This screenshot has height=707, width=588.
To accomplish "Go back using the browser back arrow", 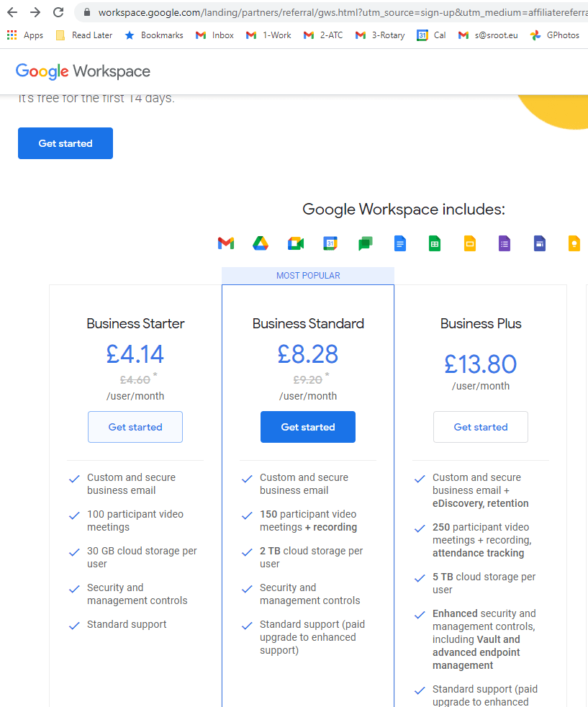I will 12,12.
